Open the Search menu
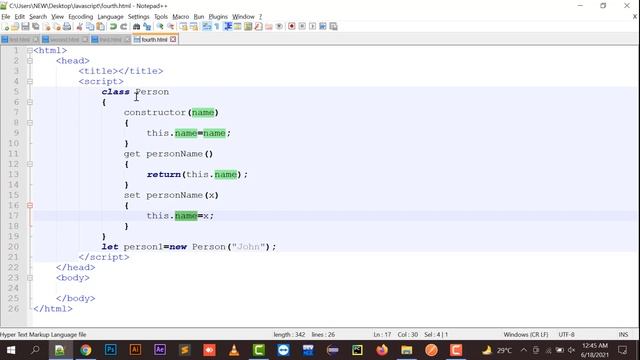Screen dimensions: 640x360 tap(38, 17)
